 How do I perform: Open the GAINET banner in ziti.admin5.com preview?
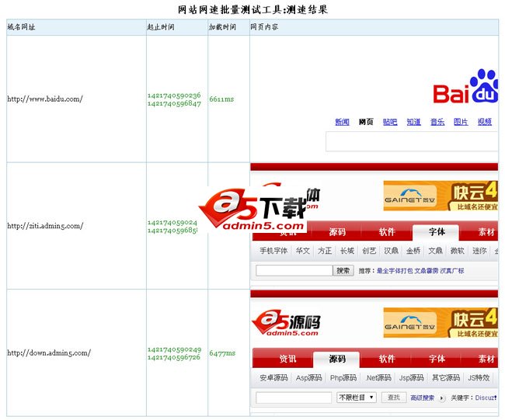tap(409, 197)
